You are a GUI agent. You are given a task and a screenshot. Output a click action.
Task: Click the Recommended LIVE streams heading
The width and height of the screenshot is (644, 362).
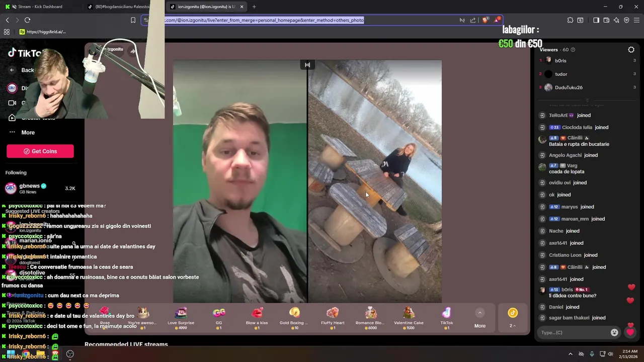126,344
